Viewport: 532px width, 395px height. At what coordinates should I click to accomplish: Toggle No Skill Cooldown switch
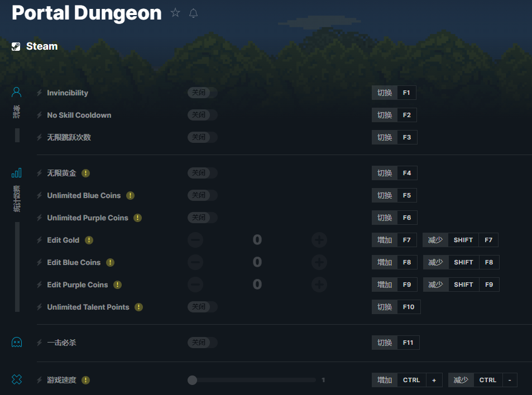tap(203, 115)
